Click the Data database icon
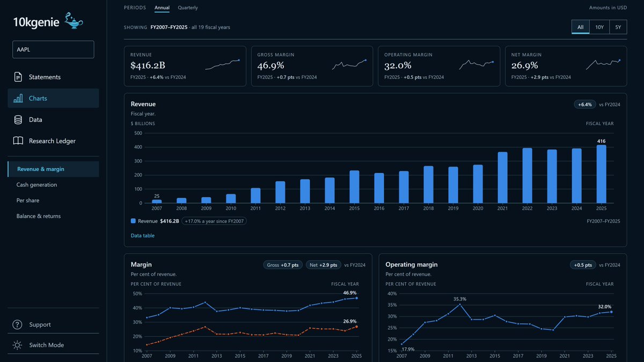The height and width of the screenshot is (362, 644). click(x=18, y=120)
